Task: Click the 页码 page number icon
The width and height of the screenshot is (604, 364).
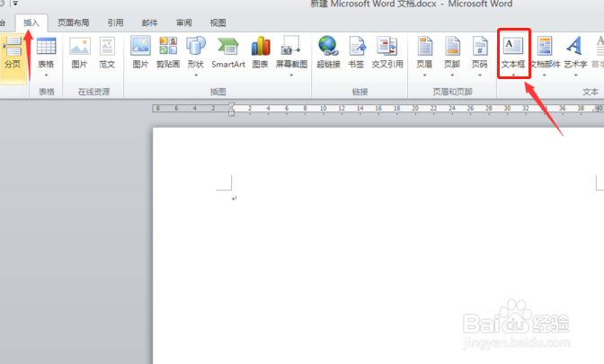Action: click(480, 46)
